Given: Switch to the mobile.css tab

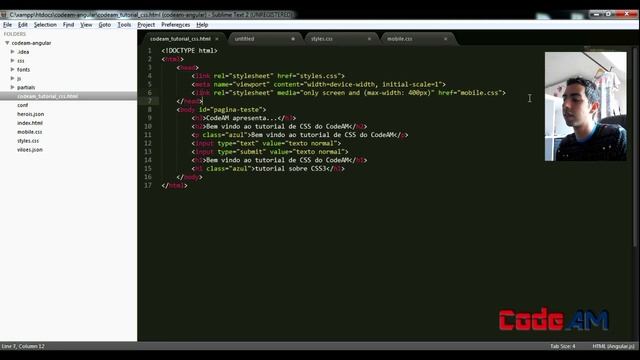Looking at the screenshot, I should point(400,39).
